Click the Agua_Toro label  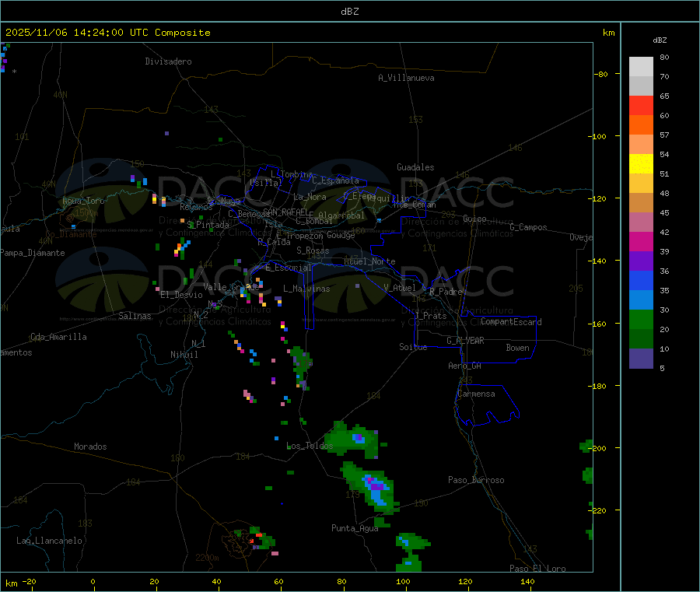83,201
